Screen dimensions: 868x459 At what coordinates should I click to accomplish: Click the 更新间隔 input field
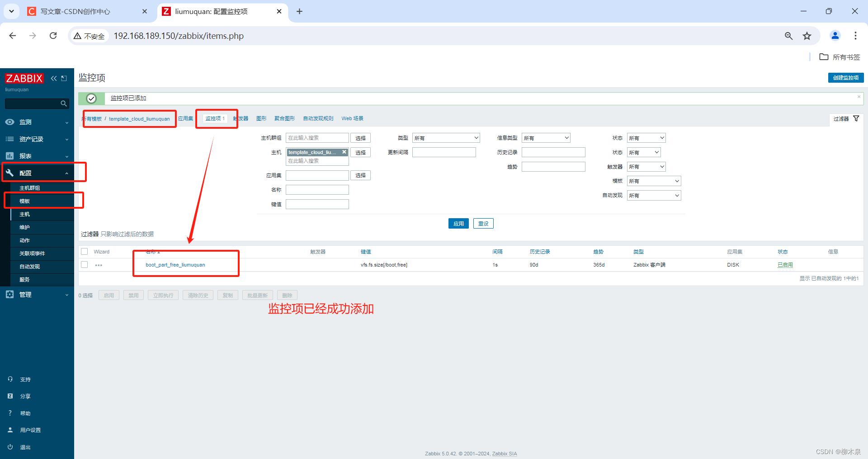pos(444,152)
